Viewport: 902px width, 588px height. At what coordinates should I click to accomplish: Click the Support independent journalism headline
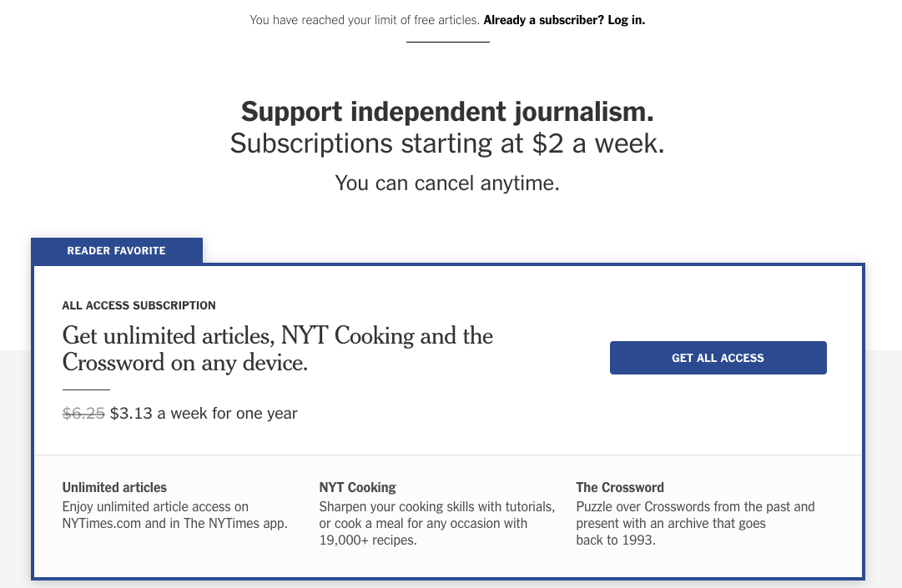click(x=447, y=111)
